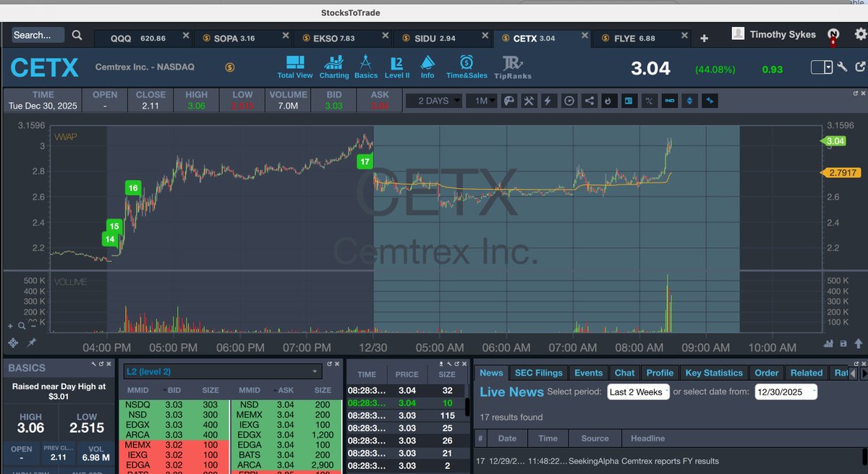Image resolution: width=868 pixels, height=474 pixels.
Task: Click the lightning bolt chart icon
Action: pyautogui.click(x=549, y=101)
